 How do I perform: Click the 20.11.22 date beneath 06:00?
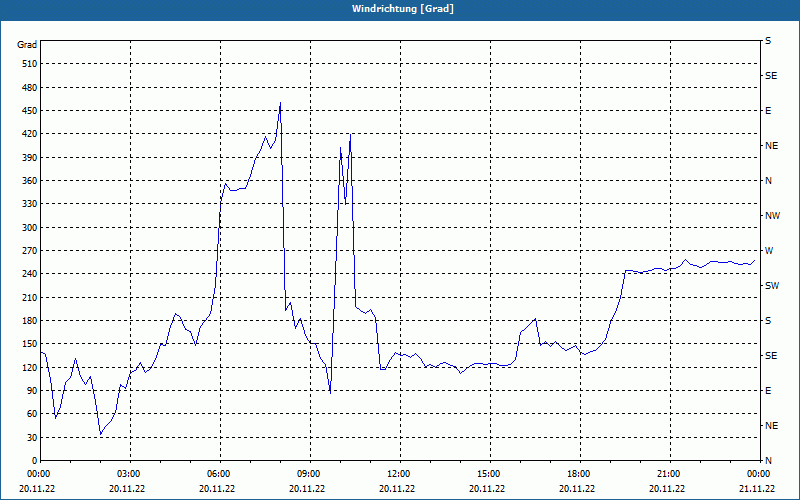[217, 489]
